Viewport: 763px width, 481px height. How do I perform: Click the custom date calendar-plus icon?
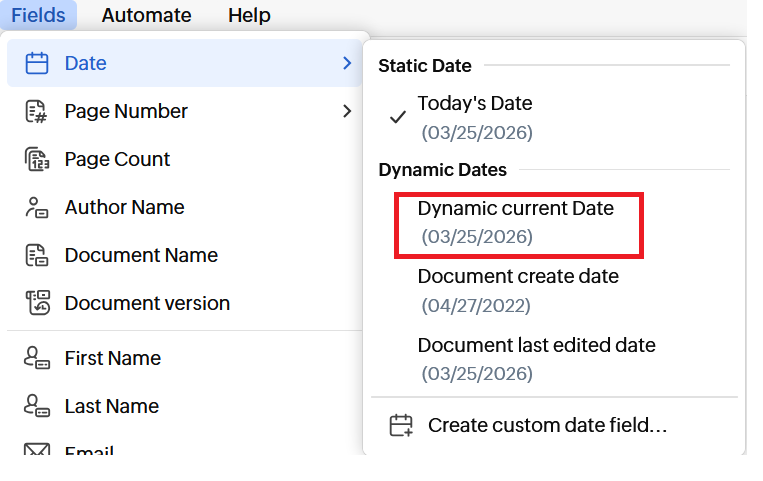401,425
